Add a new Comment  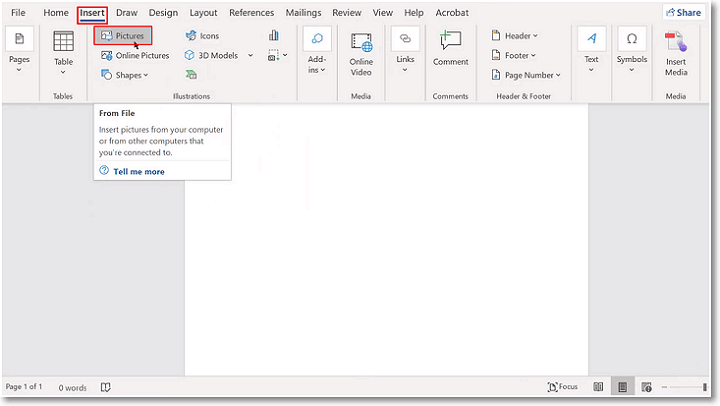pyautogui.click(x=450, y=48)
